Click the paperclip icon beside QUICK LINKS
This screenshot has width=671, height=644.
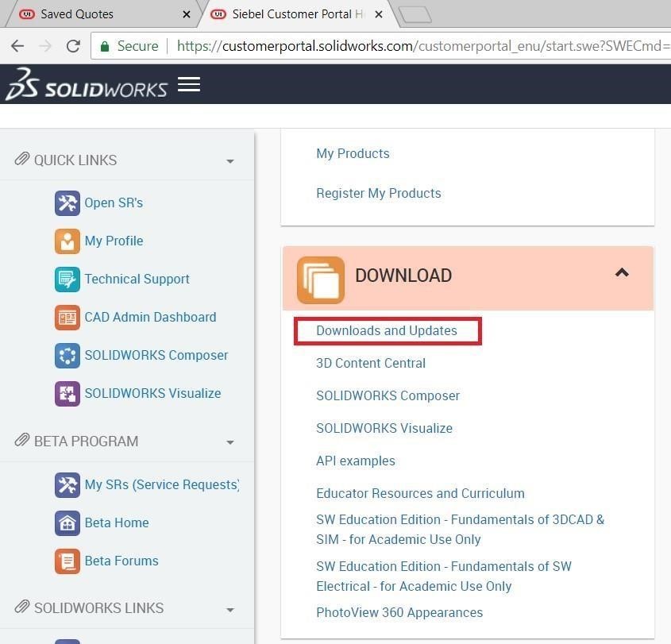click(21, 159)
